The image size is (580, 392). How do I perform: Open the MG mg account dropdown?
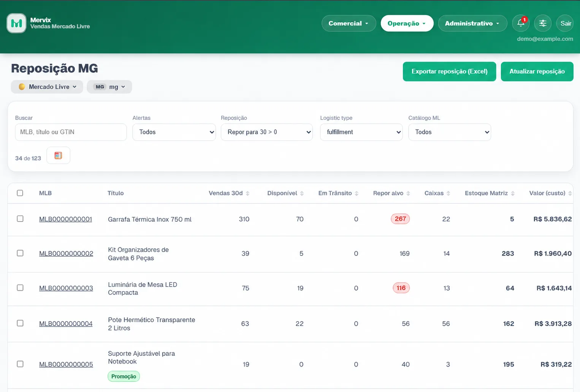click(109, 87)
